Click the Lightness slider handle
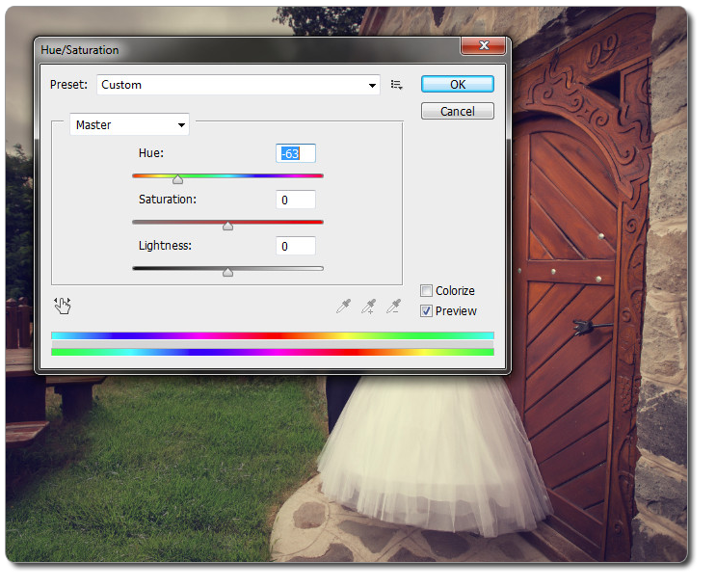Image resolution: width=716 pixels, height=588 pixels. [227, 272]
